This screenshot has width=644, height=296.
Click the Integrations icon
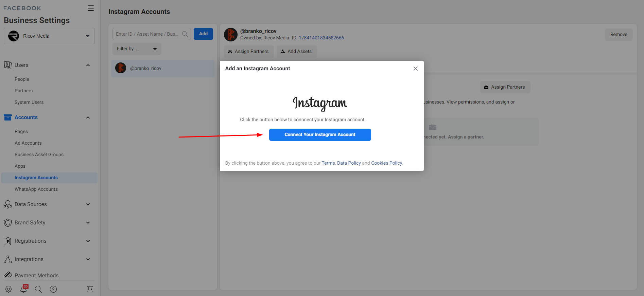tap(8, 259)
